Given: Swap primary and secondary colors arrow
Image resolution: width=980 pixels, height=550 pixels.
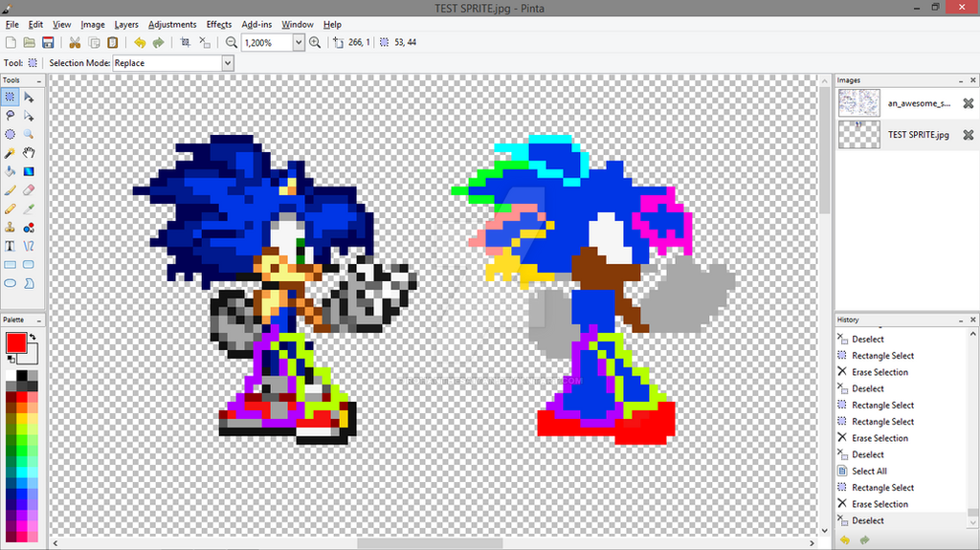Looking at the screenshot, I should pos(33,337).
